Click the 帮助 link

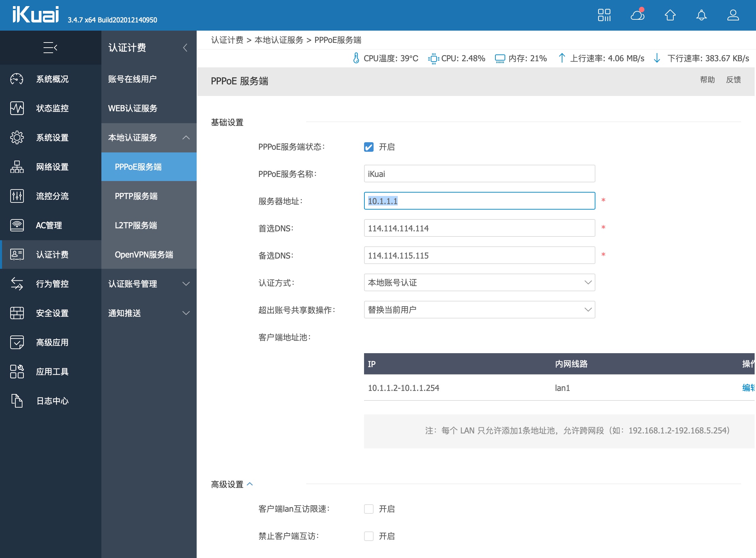[x=707, y=80]
